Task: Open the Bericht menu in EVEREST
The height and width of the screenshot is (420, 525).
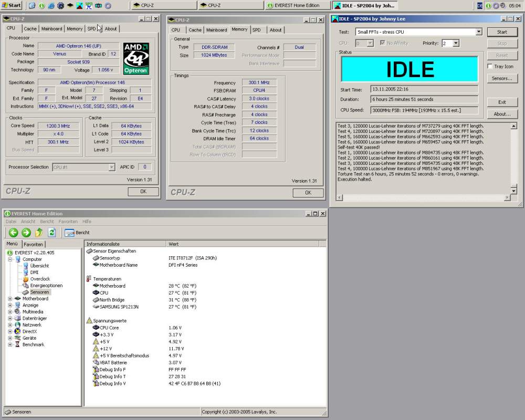Action: (47, 222)
